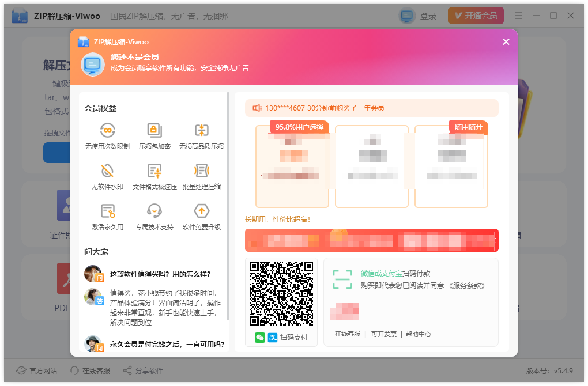Click the 问大家 heading
The image size is (588, 386).
coord(96,252)
